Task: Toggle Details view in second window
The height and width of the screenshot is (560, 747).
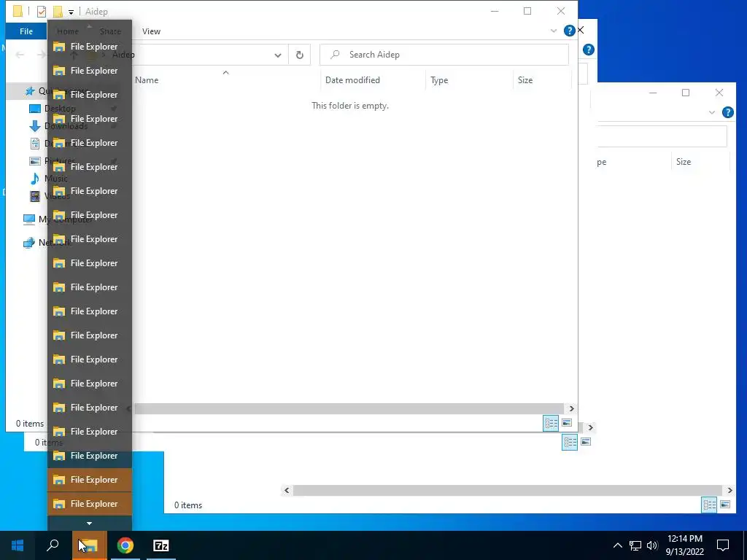Action: point(570,442)
